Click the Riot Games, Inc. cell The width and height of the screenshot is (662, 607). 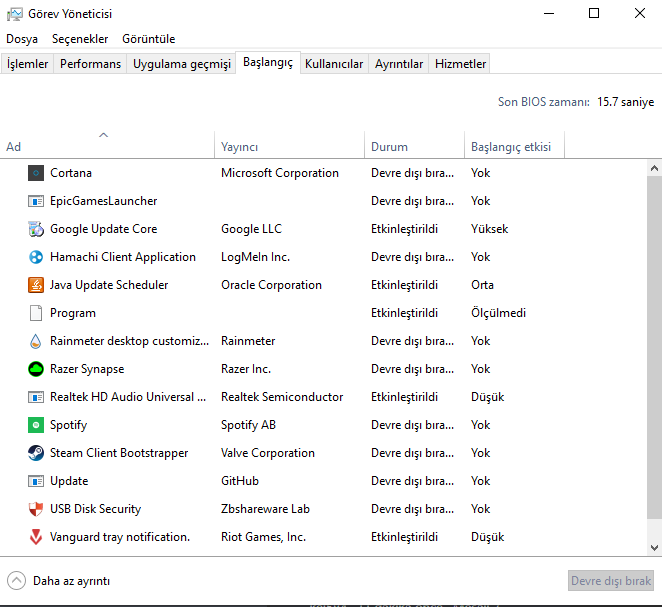click(x=263, y=537)
